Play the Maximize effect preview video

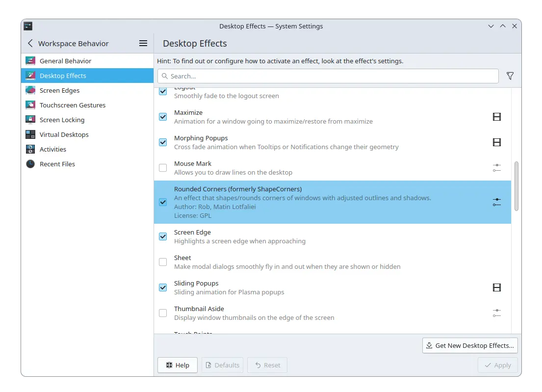pyautogui.click(x=497, y=117)
